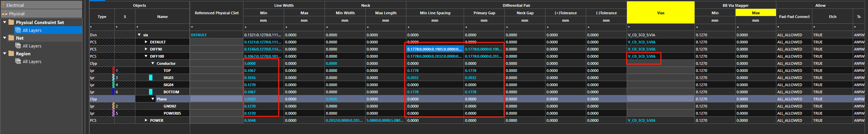Select the POWER row Neck Max Length cell
Image resolution: width=868 pixels, height=134 pixels.
point(386,120)
